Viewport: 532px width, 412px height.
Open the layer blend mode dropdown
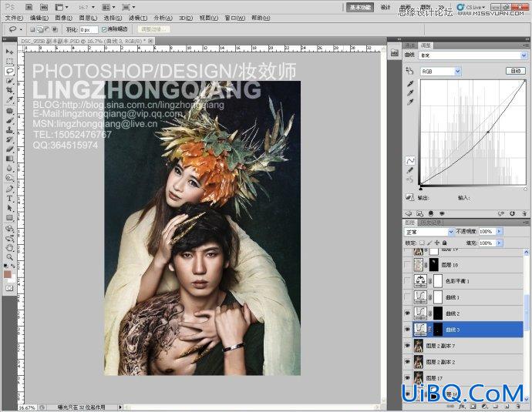(429, 232)
